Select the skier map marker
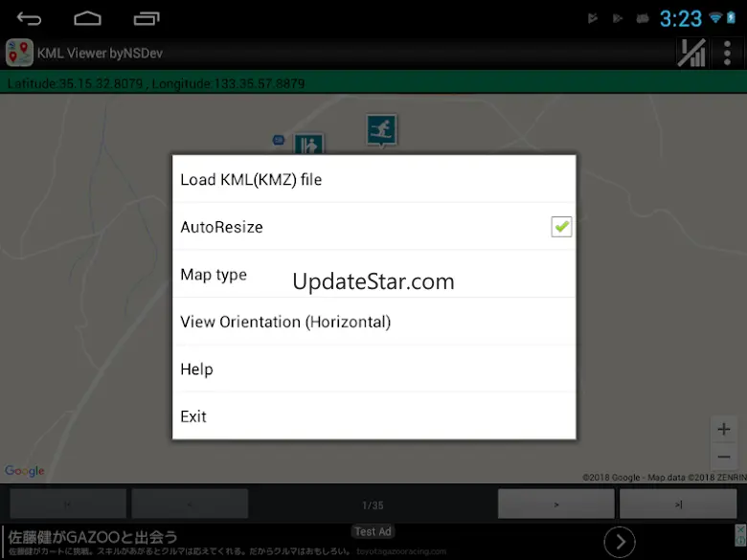 coord(381,130)
